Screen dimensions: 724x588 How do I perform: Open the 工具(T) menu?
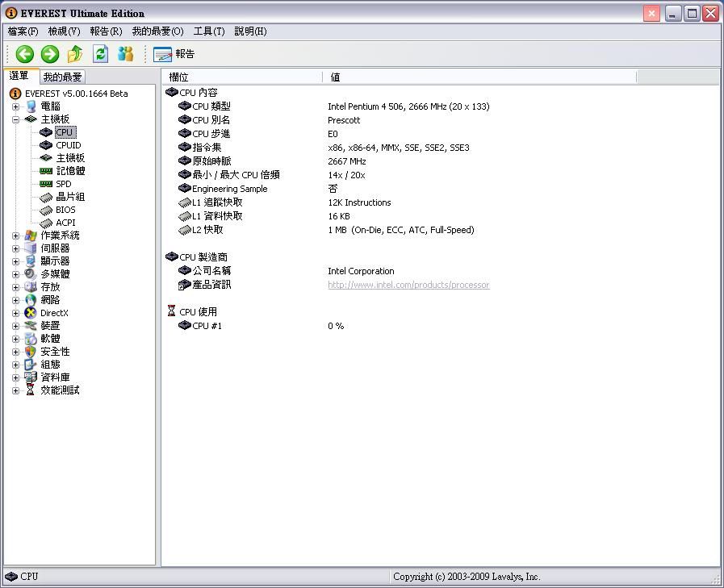[209, 31]
